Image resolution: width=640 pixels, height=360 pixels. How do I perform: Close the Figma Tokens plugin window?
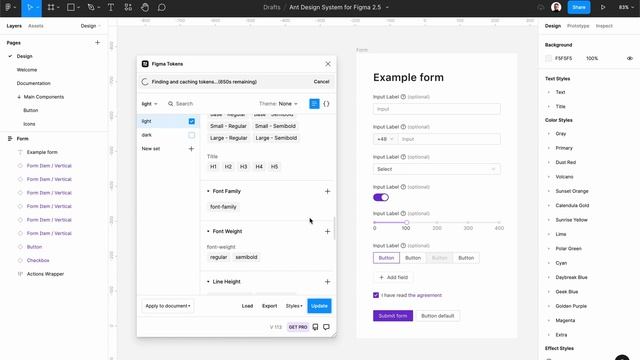tap(328, 64)
